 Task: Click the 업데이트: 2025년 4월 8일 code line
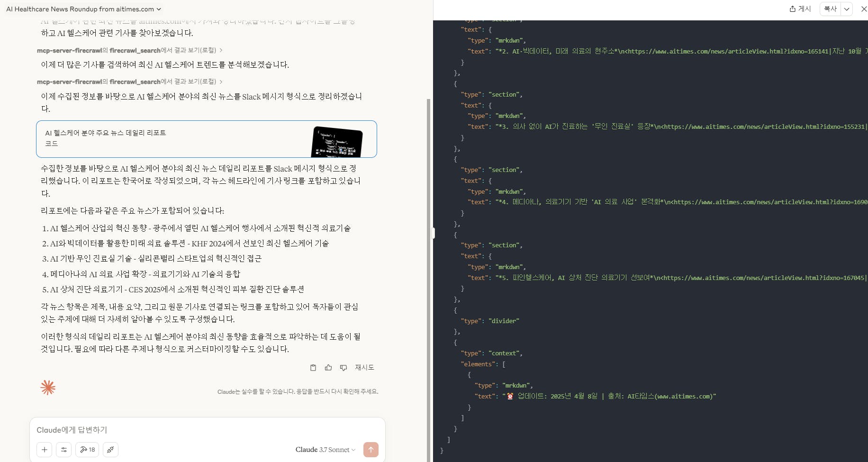[595, 396]
